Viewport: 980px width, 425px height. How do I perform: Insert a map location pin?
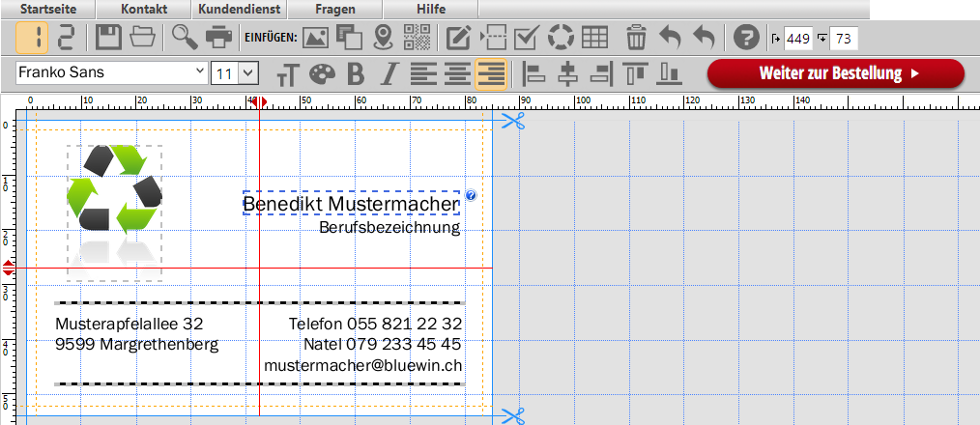click(384, 39)
